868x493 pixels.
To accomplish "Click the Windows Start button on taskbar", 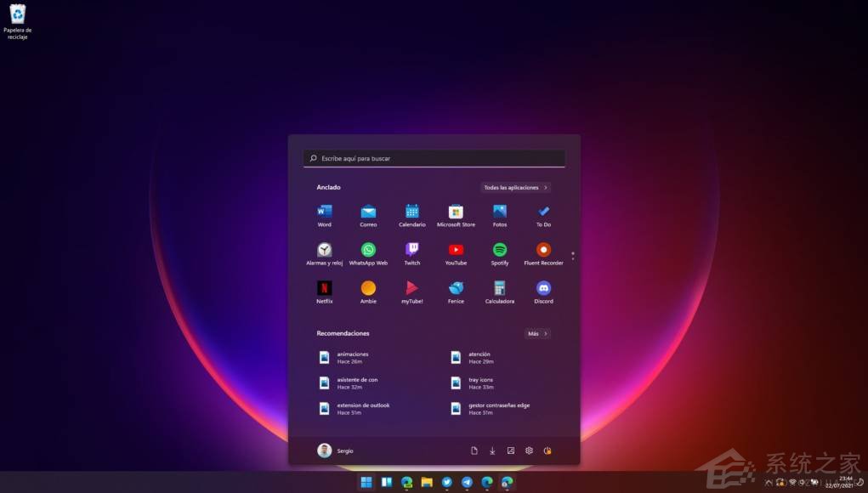I will pos(366,483).
